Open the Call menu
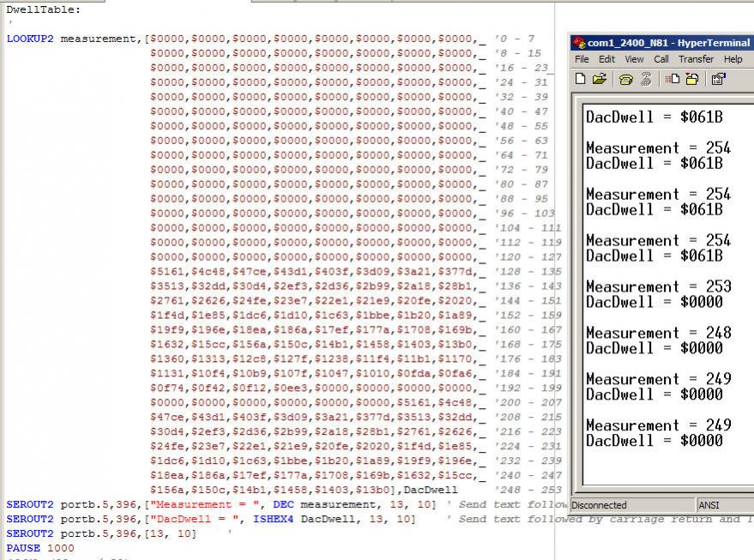Image resolution: width=754 pixels, height=560 pixels. tap(661, 59)
